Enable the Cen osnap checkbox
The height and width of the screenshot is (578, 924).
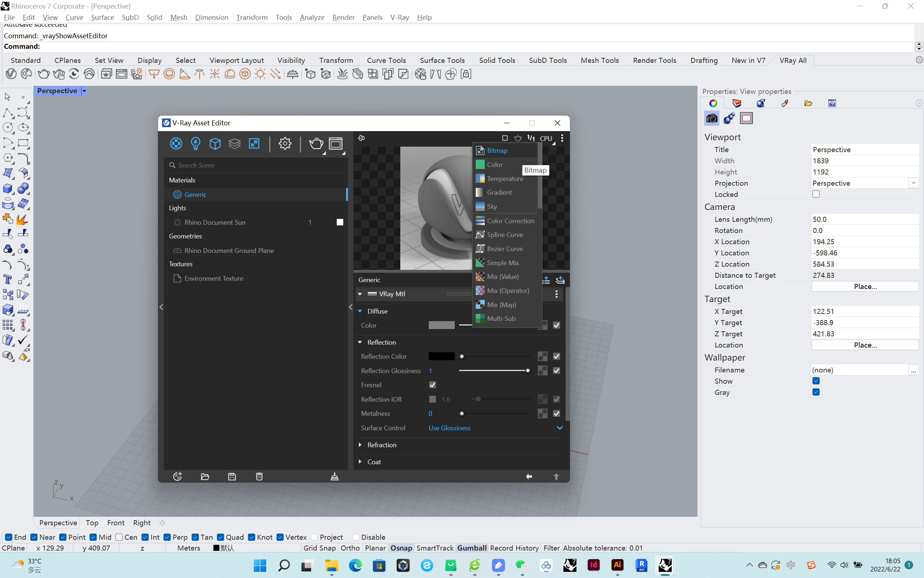pyautogui.click(x=119, y=537)
